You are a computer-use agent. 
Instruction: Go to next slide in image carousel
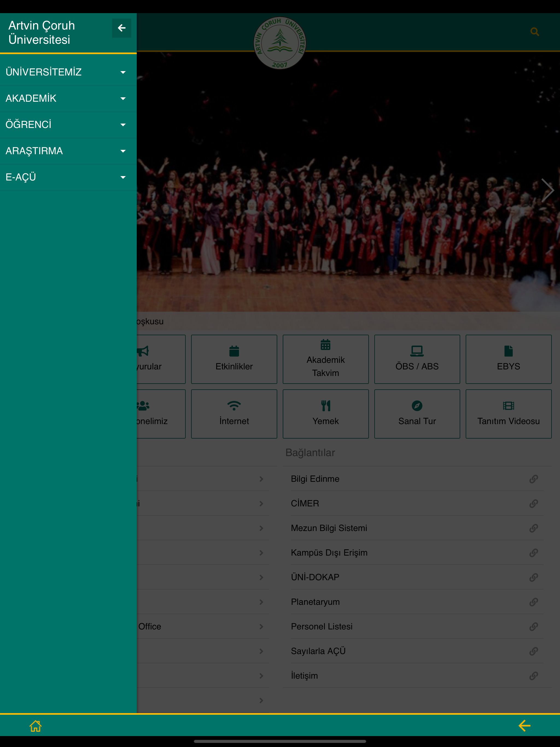(x=547, y=191)
